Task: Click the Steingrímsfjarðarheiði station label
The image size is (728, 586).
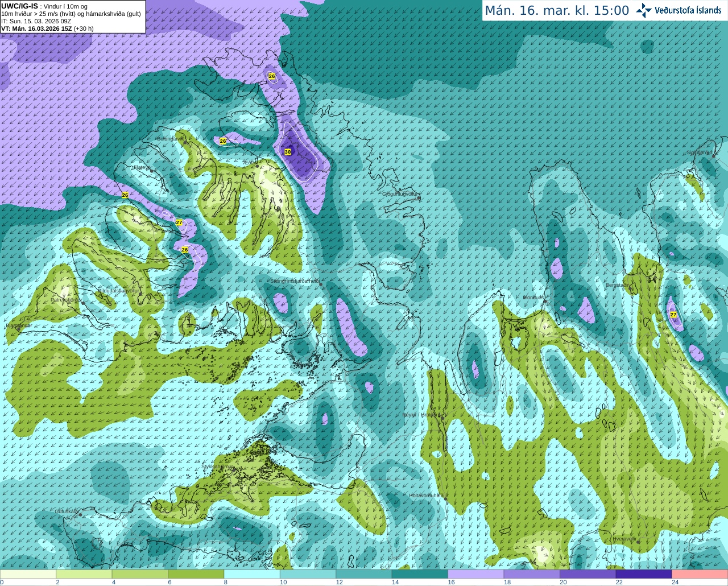Action: pos(294,281)
